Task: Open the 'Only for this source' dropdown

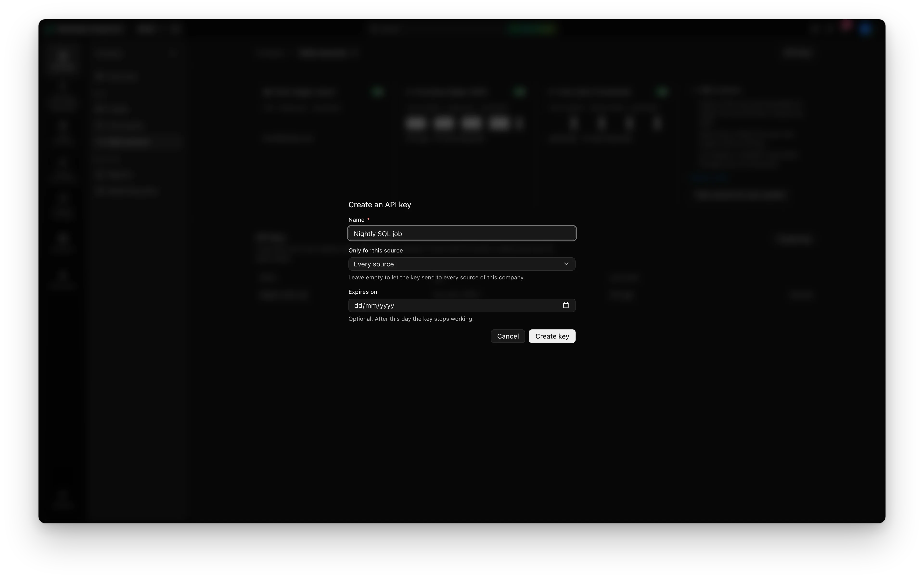Action: [x=462, y=264]
